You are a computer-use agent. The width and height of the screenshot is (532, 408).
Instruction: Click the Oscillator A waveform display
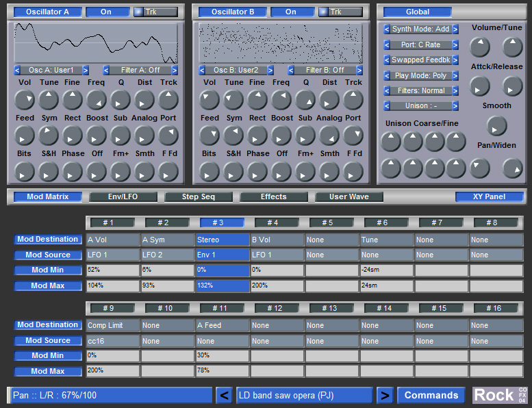[96, 42]
